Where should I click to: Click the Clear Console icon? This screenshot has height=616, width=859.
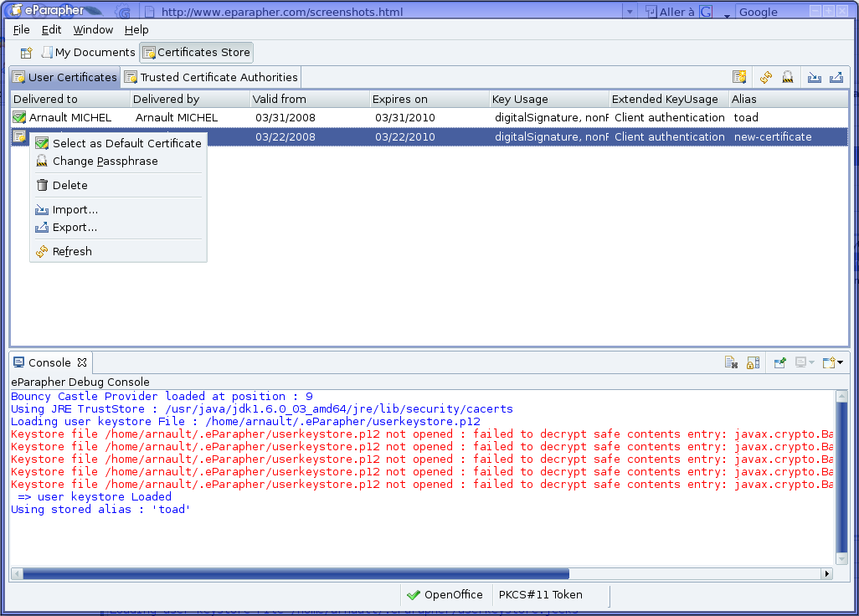coord(732,362)
